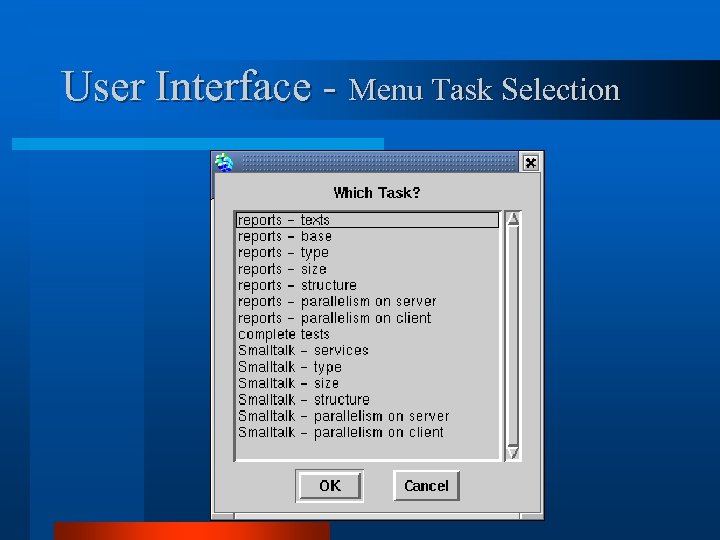Image resolution: width=720 pixels, height=540 pixels.
Task: Click the scrollbar up arrow
Action: click(513, 219)
